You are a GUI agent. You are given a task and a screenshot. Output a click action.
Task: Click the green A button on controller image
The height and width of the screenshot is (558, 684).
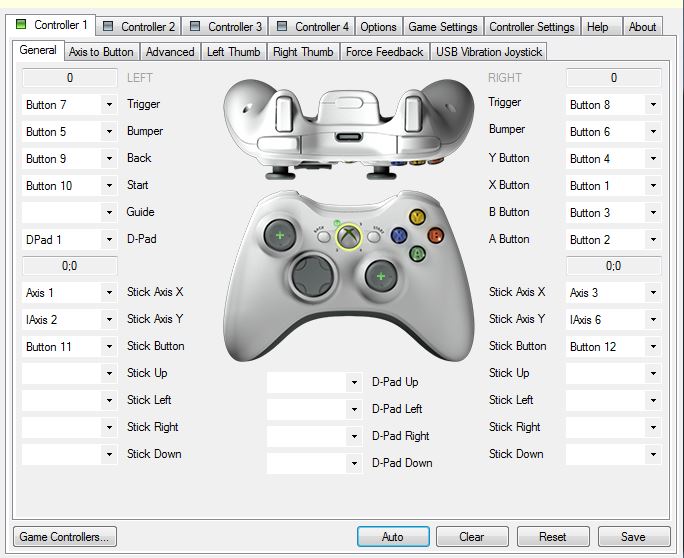(x=417, y=253)
